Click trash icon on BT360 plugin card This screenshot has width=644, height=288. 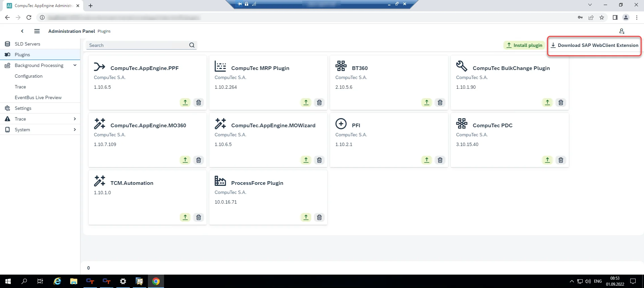click(x=440, y=102)
